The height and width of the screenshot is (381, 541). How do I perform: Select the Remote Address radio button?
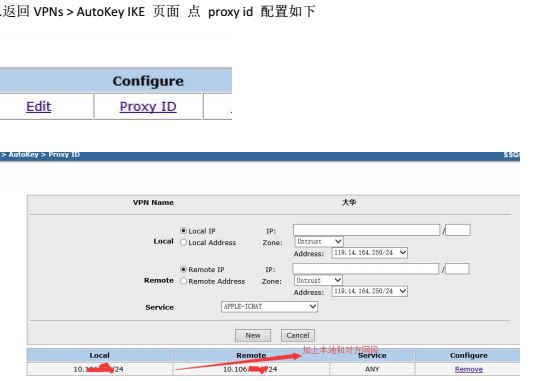tap(184, 281)
